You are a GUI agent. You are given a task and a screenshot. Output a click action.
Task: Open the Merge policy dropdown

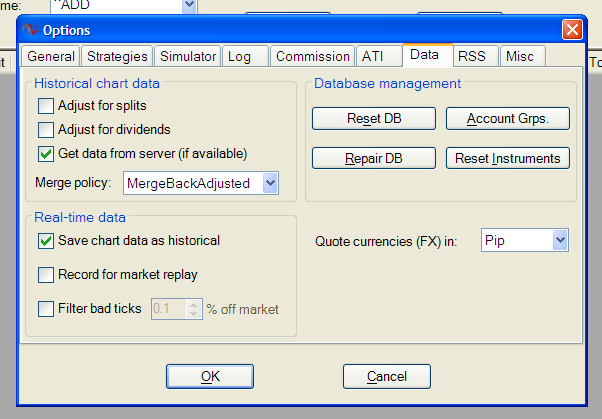(270, 183)
